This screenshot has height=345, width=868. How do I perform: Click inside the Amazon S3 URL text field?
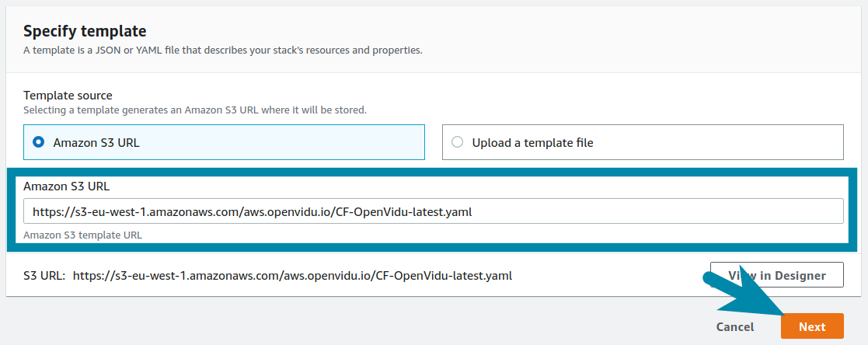[434, 211]
